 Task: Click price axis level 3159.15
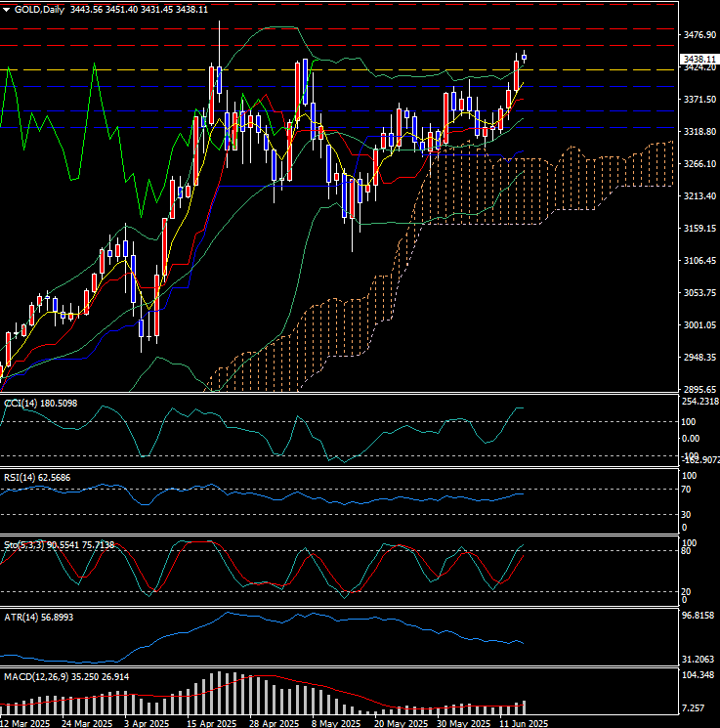click(x=699, y=228)
